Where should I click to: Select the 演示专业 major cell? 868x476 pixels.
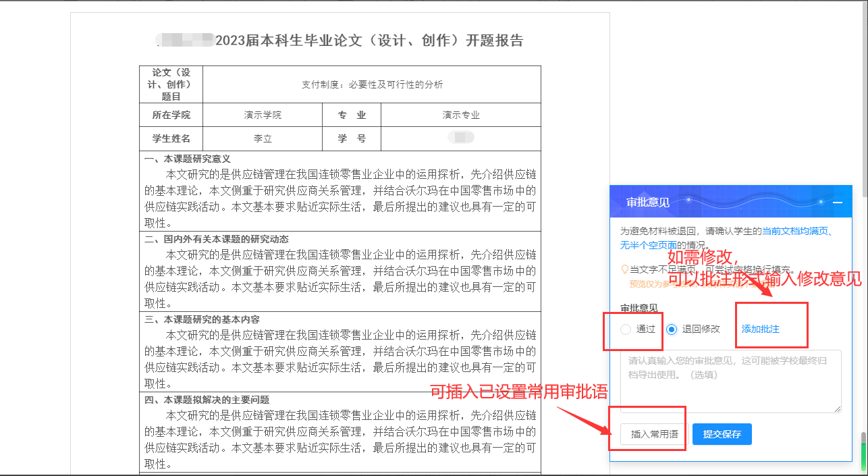pyautogui.click(x=461, y=115)
